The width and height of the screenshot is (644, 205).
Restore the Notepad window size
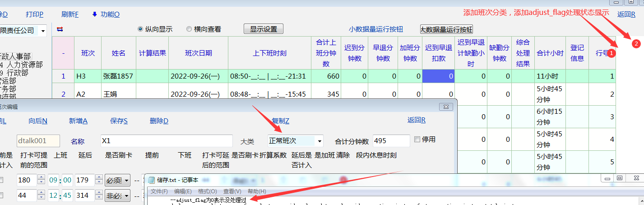(619, 179)
